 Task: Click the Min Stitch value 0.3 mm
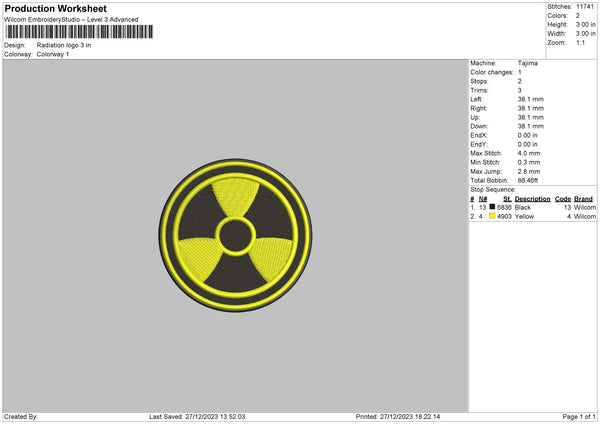click(529, 163)
